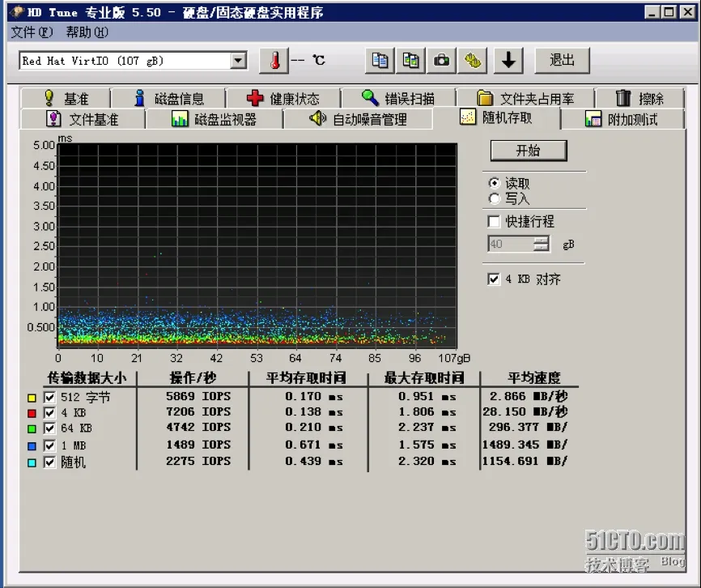Click the 平均速度 column header
The image size is (701, 588).
pyautogui.click(x=533, y=378)
